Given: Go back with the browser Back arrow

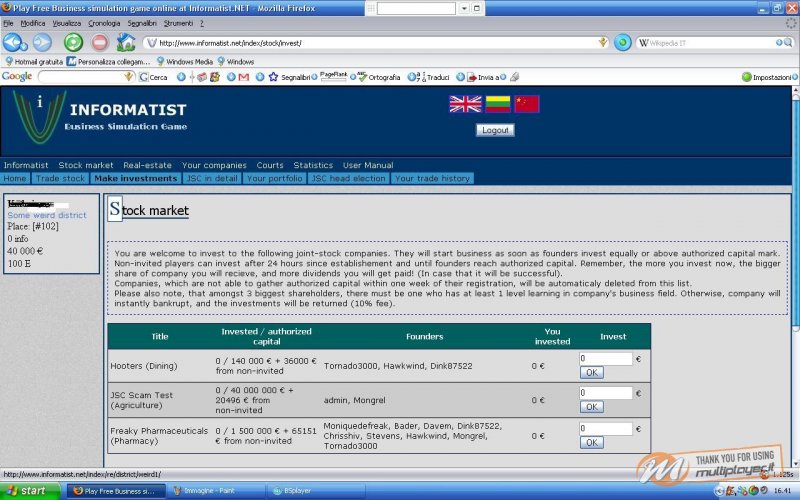Looking at the screenshot, I should coord(12,42).
